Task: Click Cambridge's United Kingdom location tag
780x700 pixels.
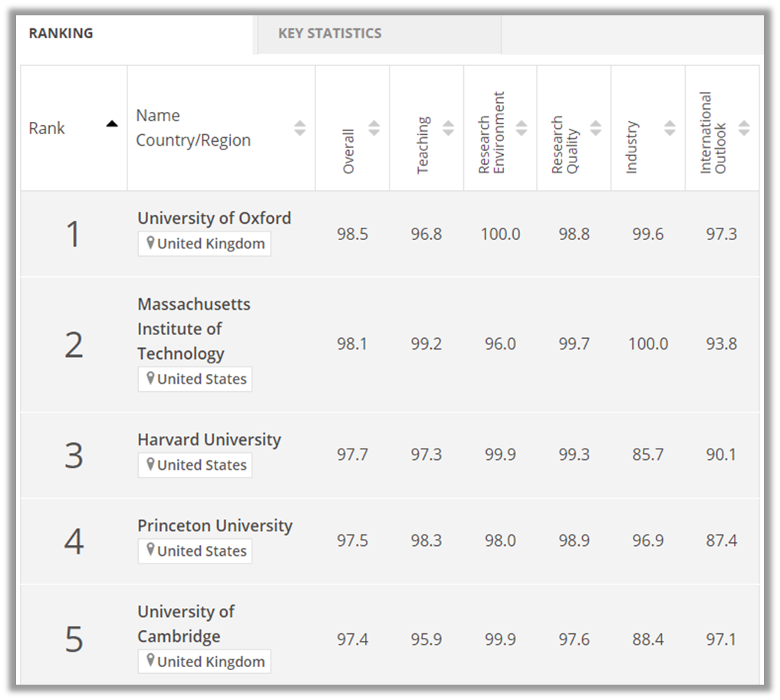Action: click(x=204, y=662)
